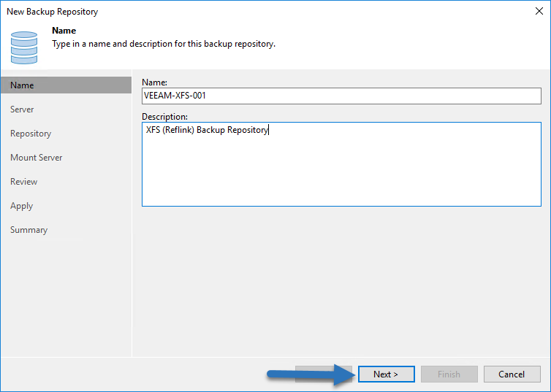Close the New Backup Repository dialog

539,11
